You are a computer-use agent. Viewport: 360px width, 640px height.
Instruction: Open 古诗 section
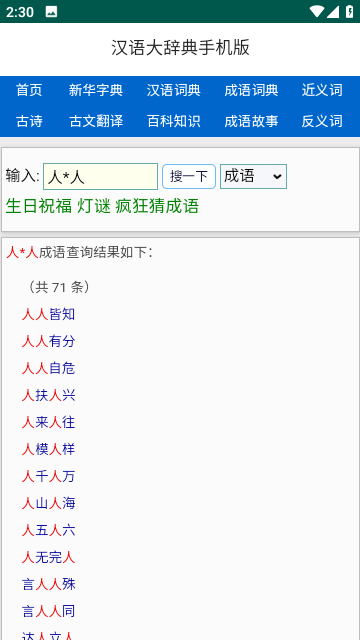coord(29,121)
